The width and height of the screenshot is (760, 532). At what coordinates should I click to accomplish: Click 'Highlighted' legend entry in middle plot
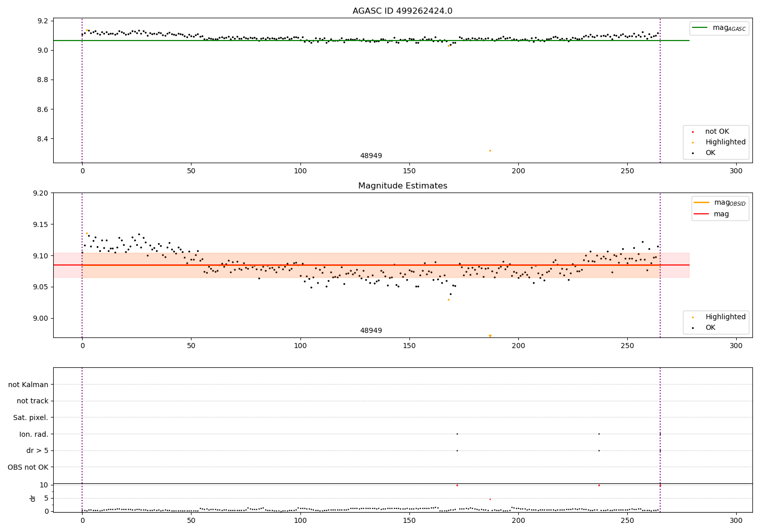tap(725, 317)
